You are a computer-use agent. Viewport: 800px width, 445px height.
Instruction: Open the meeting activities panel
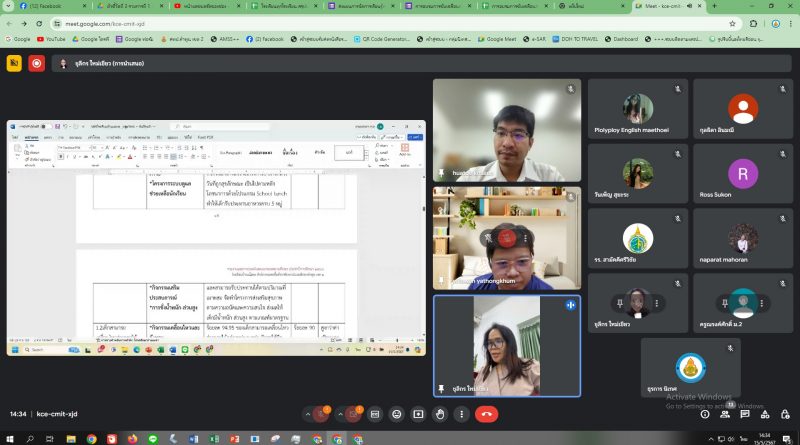tap(766, 413)
